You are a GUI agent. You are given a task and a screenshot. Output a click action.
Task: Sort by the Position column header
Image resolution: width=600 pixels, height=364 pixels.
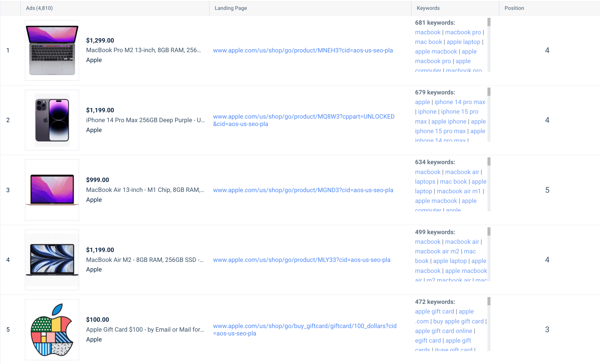click(514, 8)
